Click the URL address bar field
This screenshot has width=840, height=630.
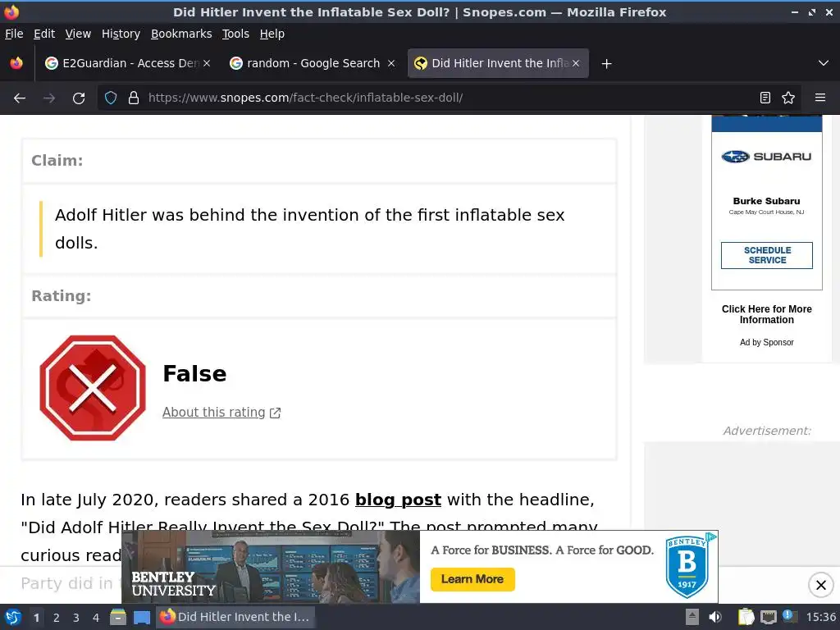pyautogui.click(x=449, y=98)
